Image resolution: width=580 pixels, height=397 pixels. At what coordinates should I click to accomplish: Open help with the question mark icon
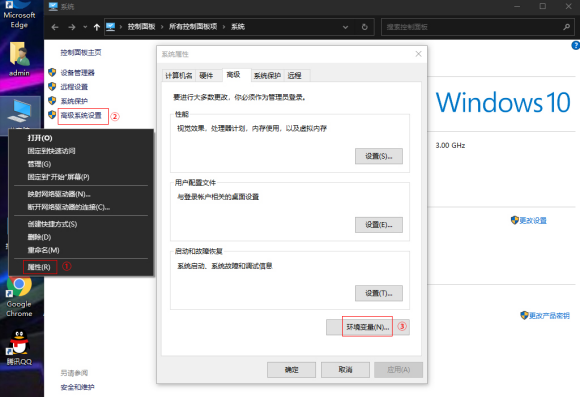point(576,45)
